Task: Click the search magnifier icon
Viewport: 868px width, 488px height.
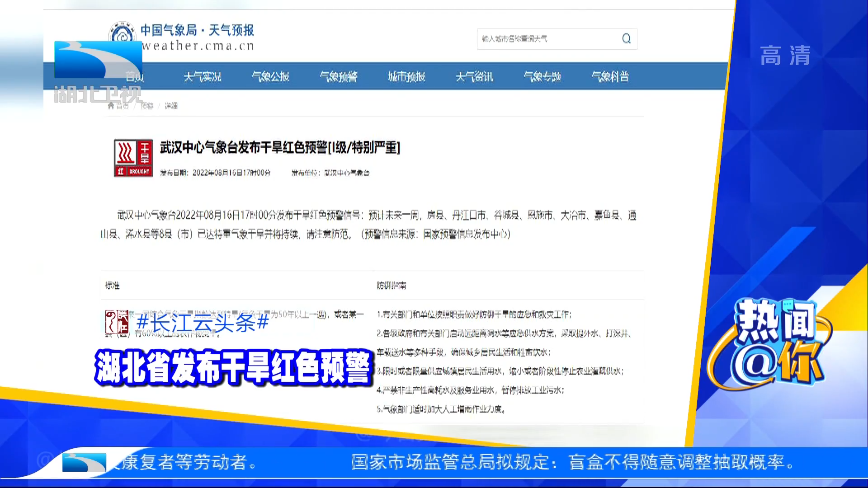Action: coord(626,39)
